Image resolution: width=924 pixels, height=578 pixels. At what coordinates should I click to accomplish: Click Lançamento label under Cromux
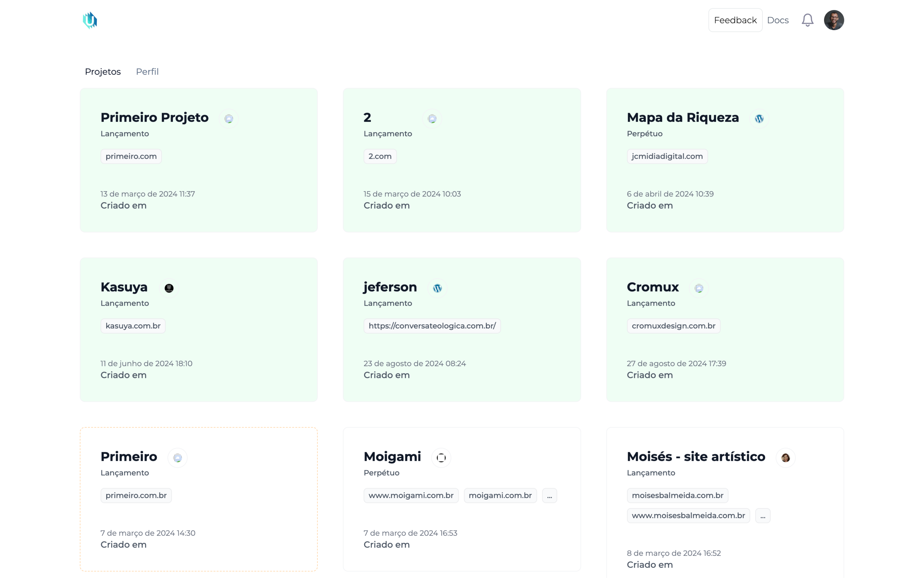click(x=651, y=303)
